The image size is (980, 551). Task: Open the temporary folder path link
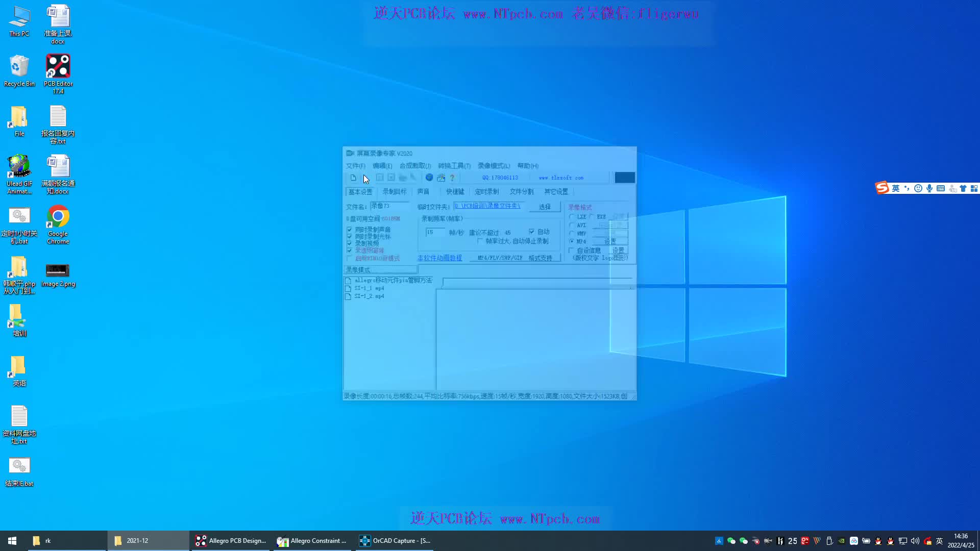(487, 206)
